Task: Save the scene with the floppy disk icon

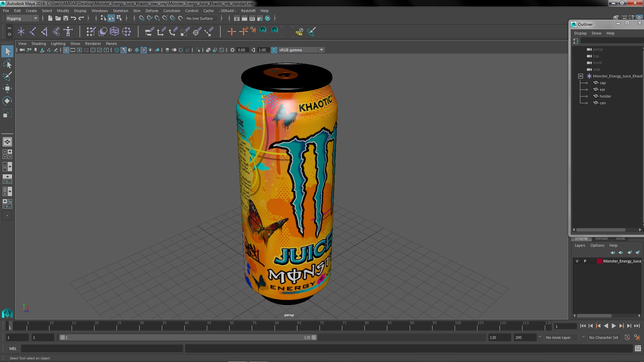Action: pyautogui.click(x=66, y=18)
